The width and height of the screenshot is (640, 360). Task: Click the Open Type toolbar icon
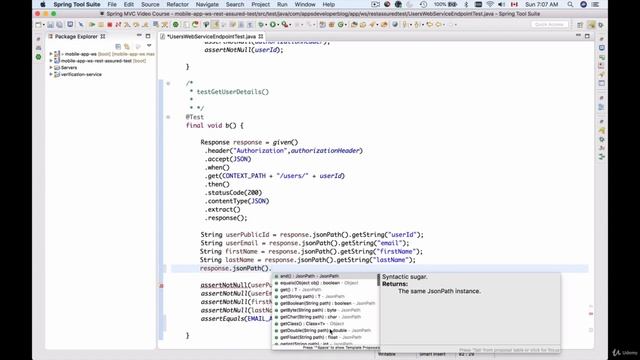pos(354,25)
